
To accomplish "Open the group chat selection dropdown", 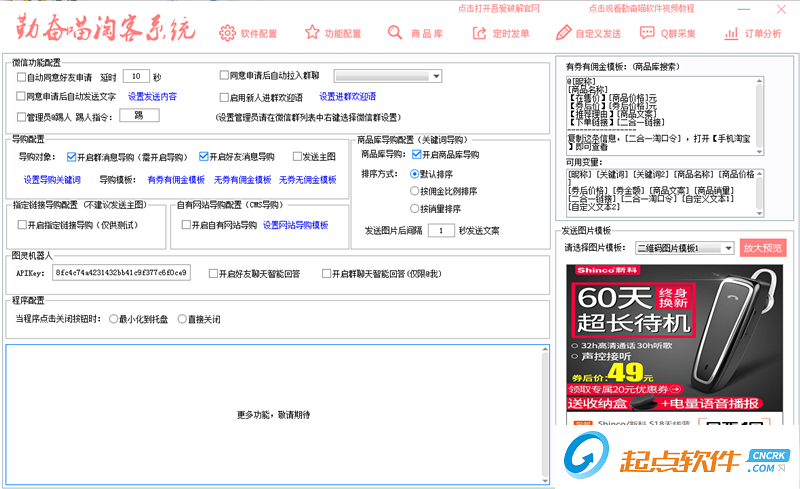I will 388,76.
